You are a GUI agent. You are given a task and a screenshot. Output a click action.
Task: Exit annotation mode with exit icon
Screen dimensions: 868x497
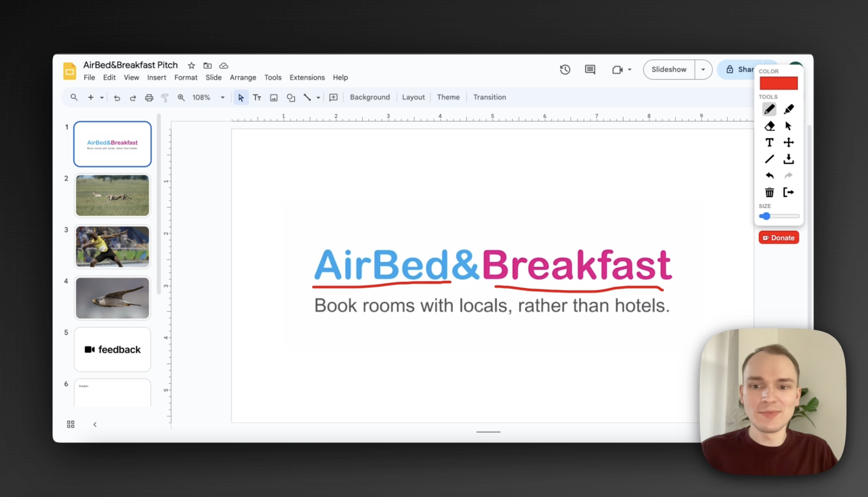pos(789,192)
